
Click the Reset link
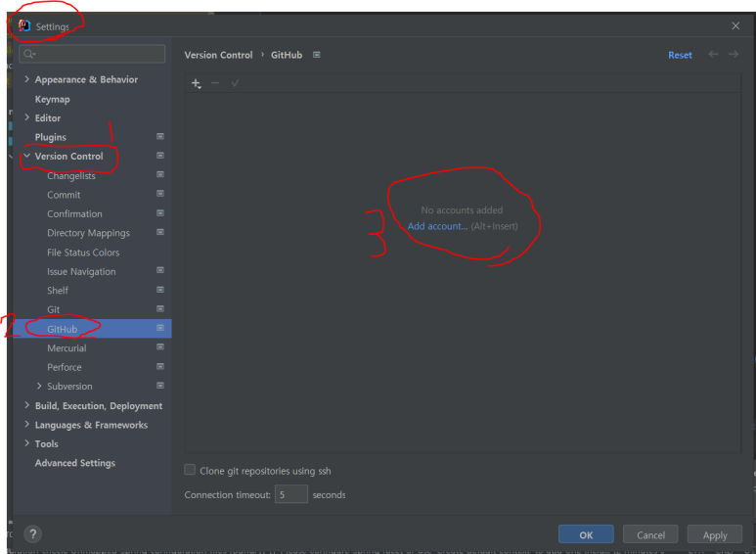680,55
